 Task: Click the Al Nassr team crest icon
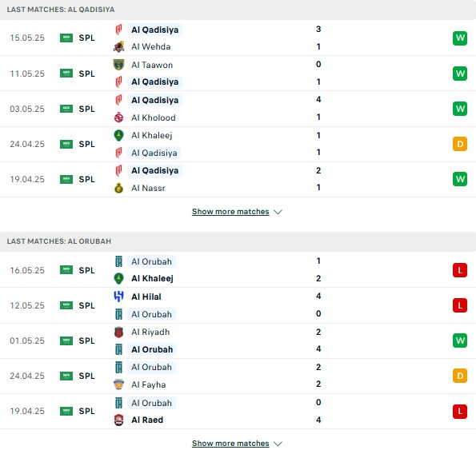pyautogui.click(x=118, y=188)
